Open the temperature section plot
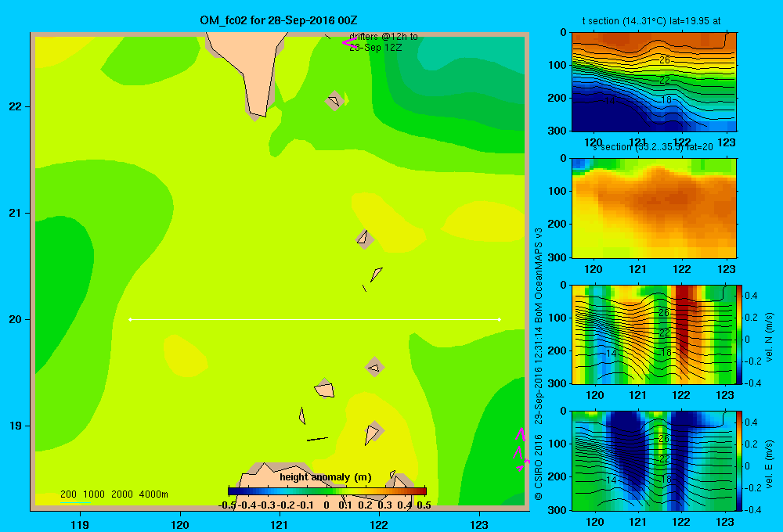Screen dimensions: 783x532 point(654,82)
